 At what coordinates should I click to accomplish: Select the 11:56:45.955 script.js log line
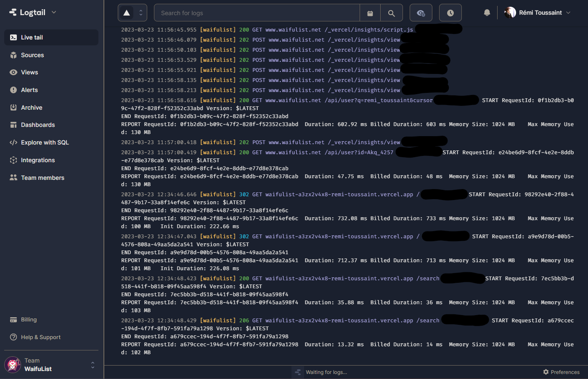(292, 30)
